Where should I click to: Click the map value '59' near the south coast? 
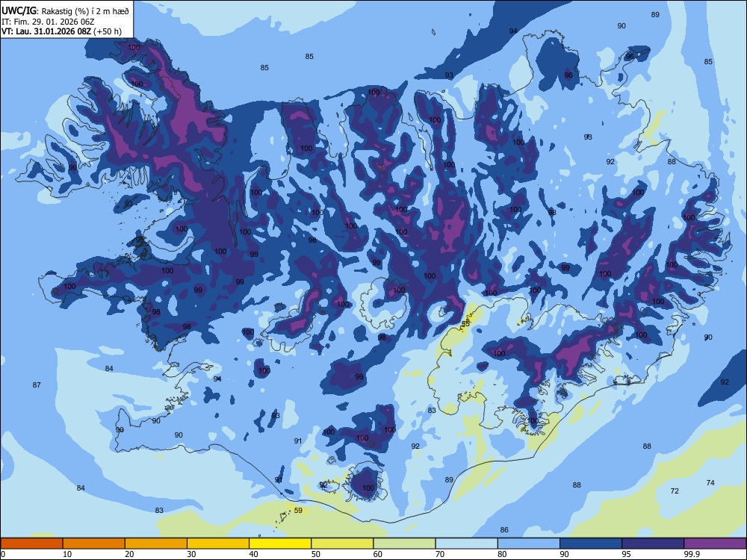[298, 511]
